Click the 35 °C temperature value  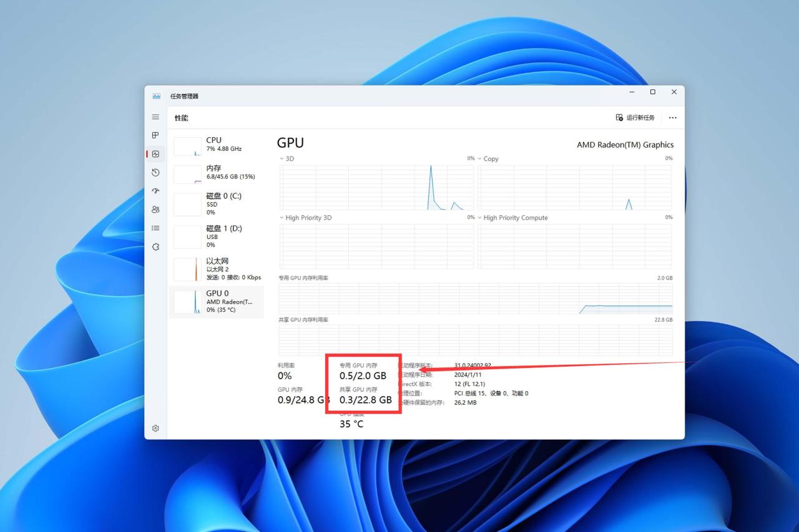point(351,424)
